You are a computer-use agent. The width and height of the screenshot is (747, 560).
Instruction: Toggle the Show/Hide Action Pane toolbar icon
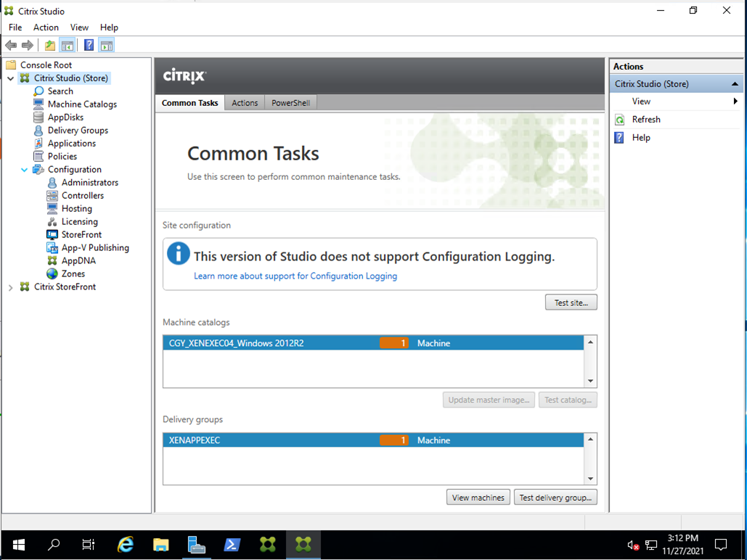[x=107, y=45]
